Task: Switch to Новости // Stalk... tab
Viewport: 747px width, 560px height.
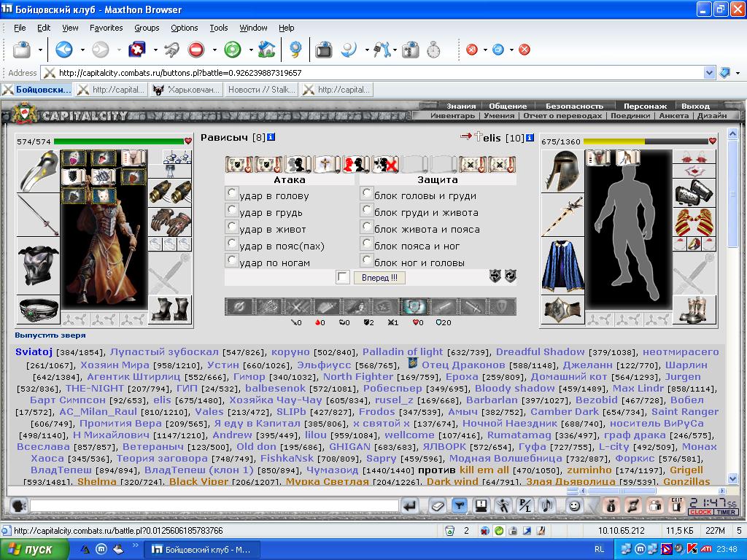Action: tap(261, 90)
